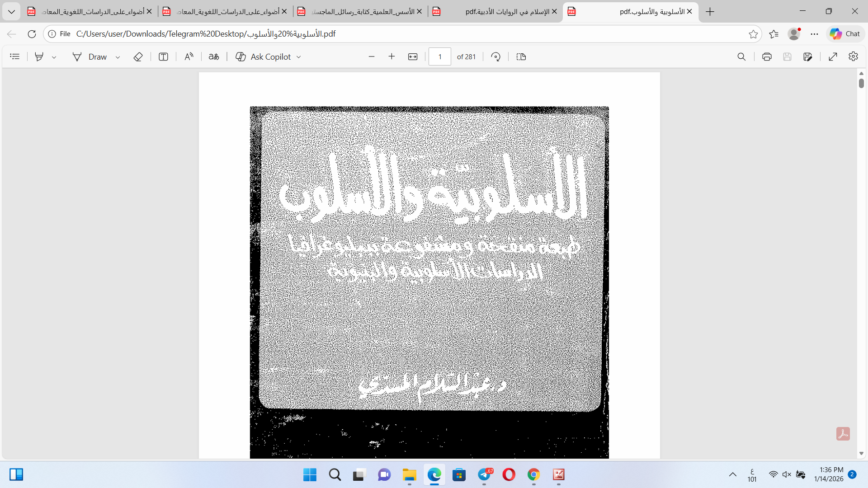Open Copilot Chat sidebar
Viewport: 868px width, 488px height.
pyautogui.click(x=845, y=34)
